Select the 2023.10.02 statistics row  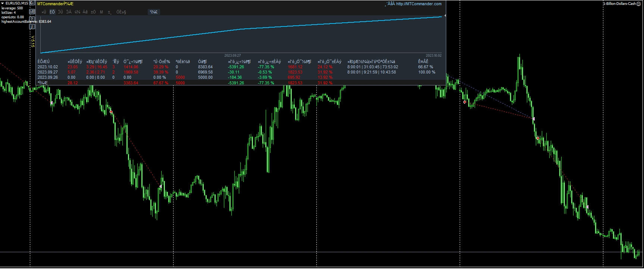pyautogui.click(x=48, y=67)
